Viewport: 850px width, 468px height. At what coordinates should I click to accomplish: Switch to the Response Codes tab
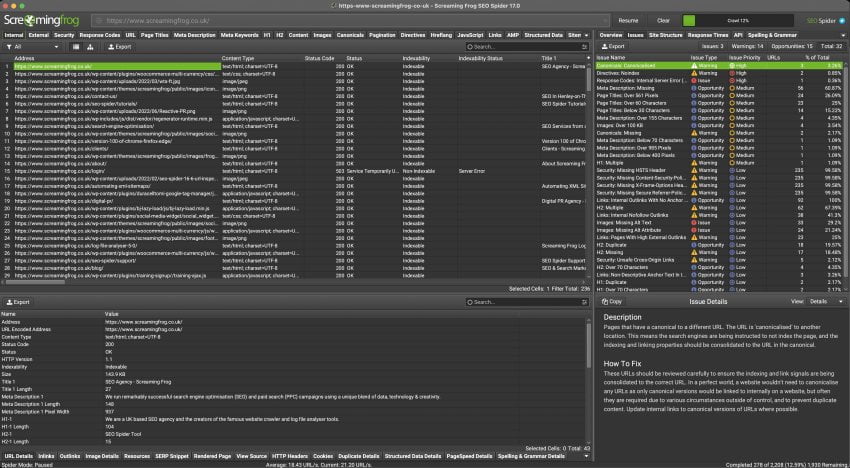click(x=100, y=35)
